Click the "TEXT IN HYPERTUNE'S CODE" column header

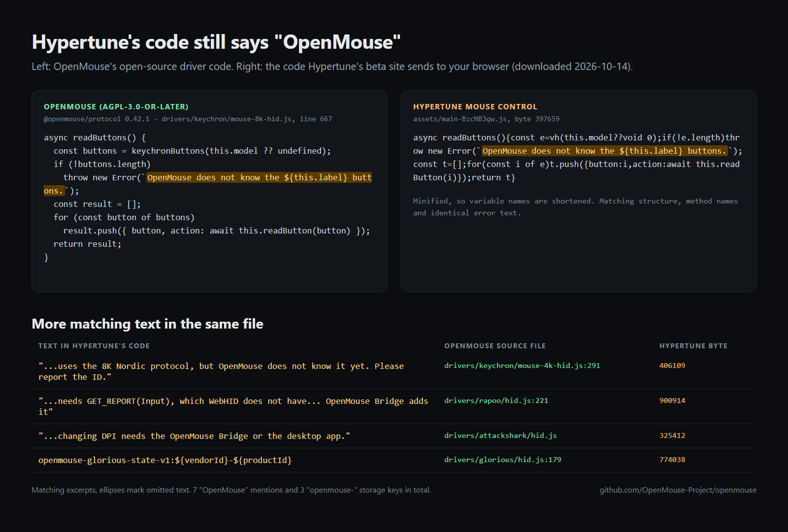(x=94, y=346)
